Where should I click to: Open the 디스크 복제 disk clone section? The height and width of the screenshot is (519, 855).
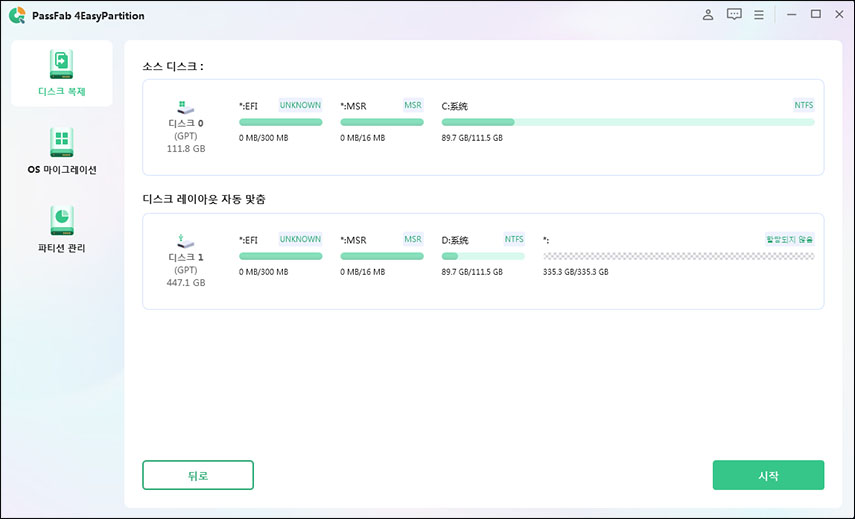[62, 73]
